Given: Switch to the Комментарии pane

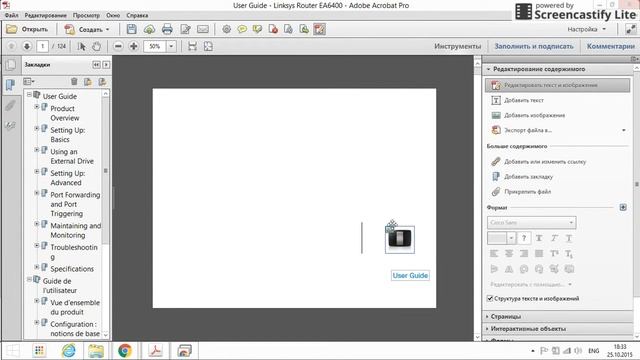Looking at the screenshot, I should pos(611,46).
